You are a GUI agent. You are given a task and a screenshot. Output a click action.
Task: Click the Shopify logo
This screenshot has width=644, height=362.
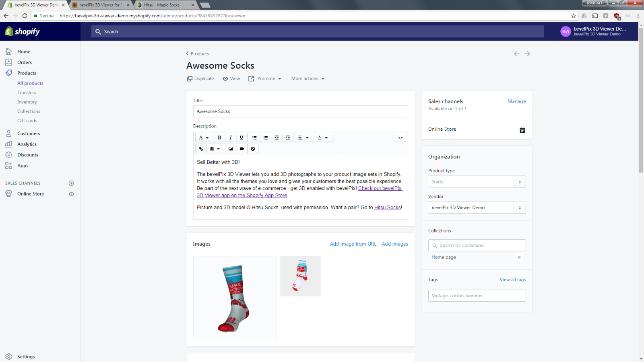[x=23, y=31]
